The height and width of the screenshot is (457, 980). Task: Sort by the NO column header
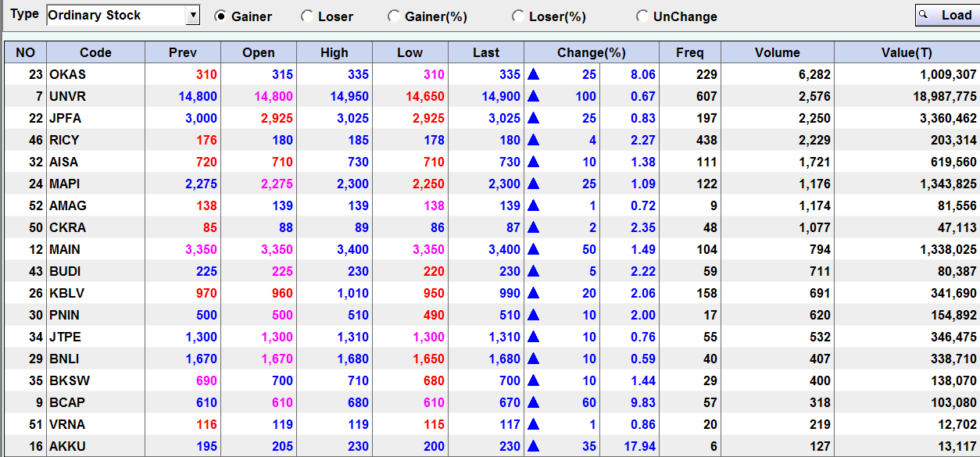click(x=25, y=52)
